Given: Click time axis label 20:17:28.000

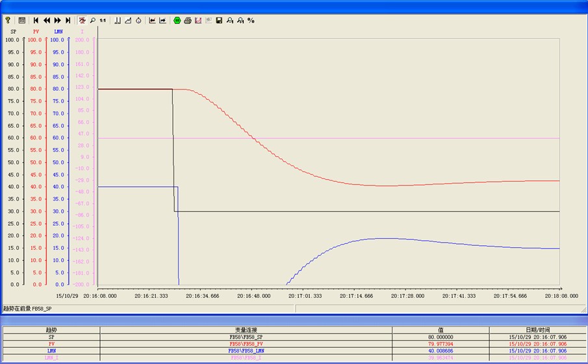Looking at the screenshot, I should [x=407, y=296].
